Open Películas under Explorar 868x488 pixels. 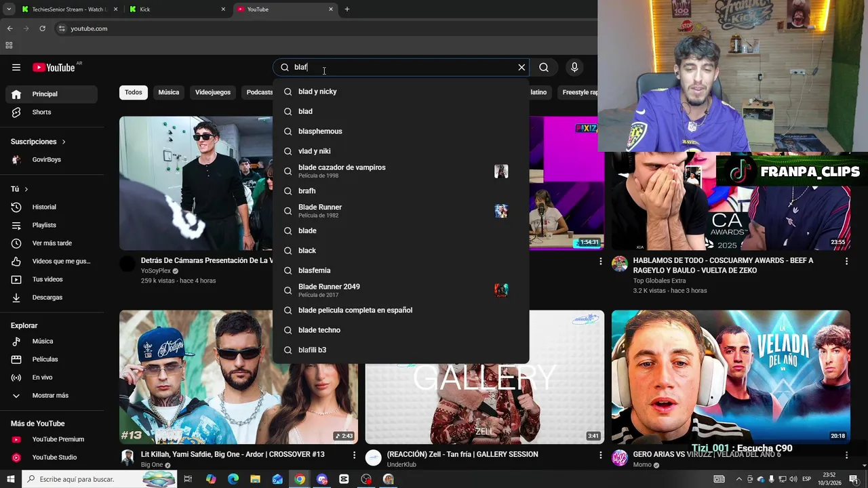click(x=52, y=359)
